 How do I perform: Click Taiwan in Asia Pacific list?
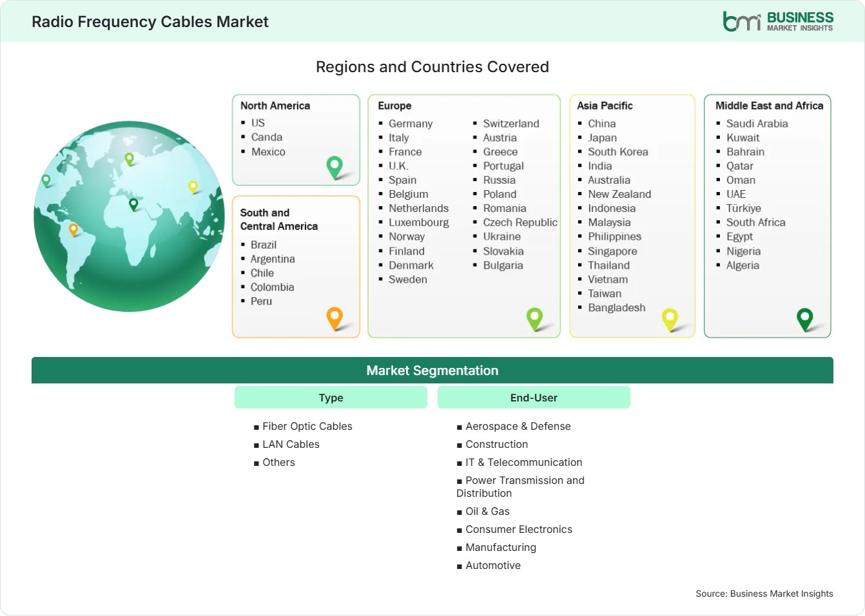(605, 294)
